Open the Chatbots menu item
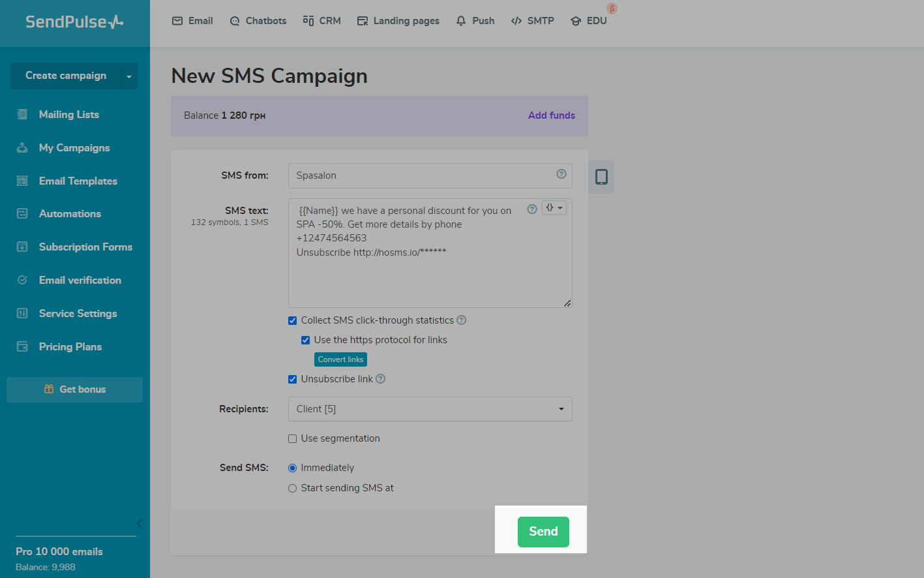The height and width of the screenshot is (578, 924). click(x=258, y=21)
